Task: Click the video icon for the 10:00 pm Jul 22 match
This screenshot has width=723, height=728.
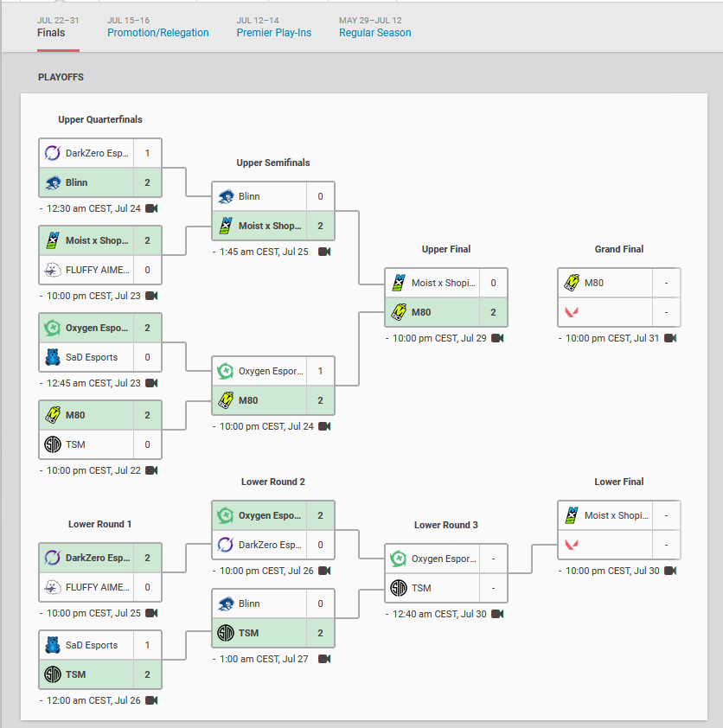Action: click(151, 470)
